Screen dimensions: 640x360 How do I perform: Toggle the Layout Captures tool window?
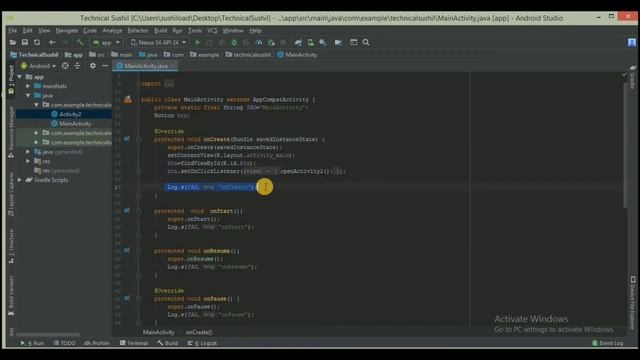(11, 194)
